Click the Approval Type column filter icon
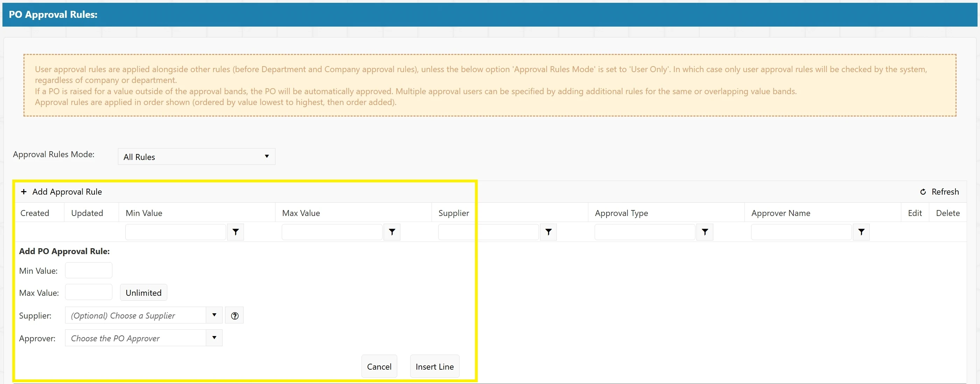 coord(705,232)
